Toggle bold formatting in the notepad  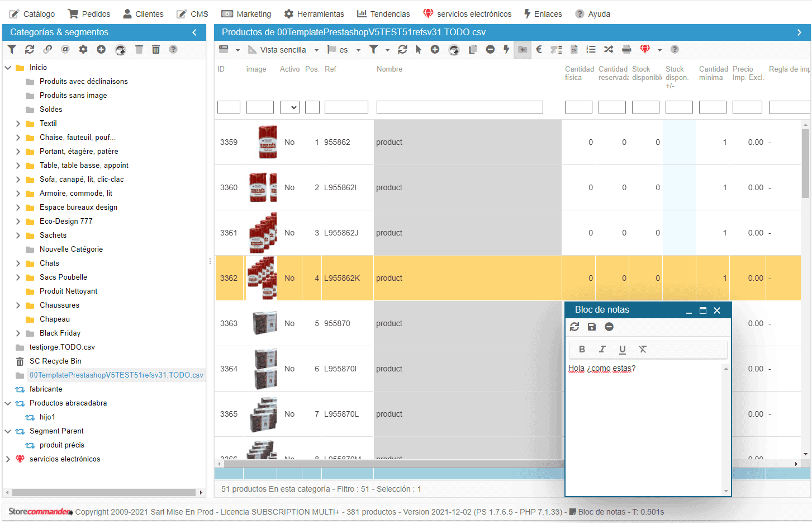582,349
